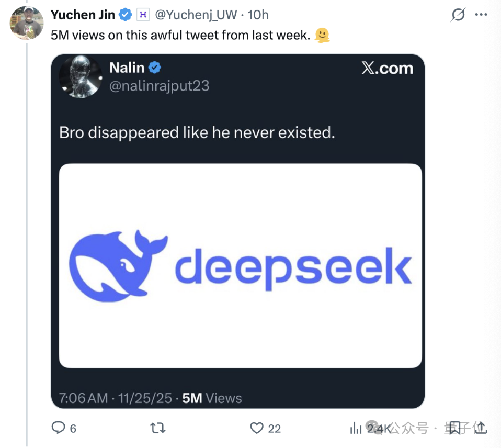This screenshot has height=448, width=501.
Task: Click the X.com label on the quoted card
Action: (388, 67)
